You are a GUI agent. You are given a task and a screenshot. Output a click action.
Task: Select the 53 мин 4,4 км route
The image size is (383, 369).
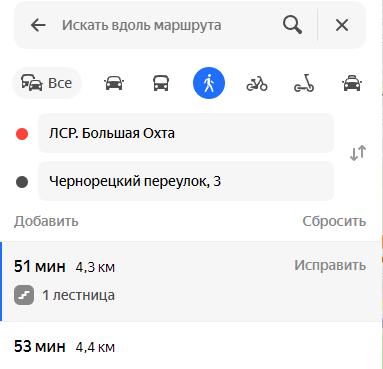191,346
